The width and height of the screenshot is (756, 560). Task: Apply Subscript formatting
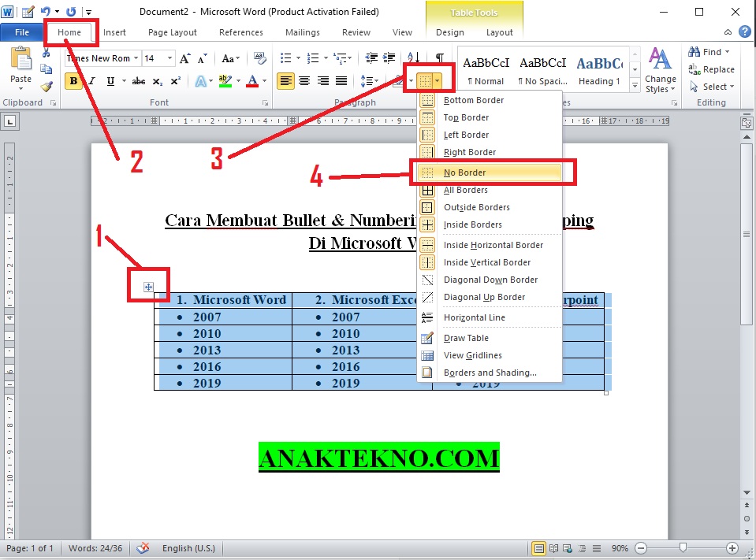(x=158, y=81)
